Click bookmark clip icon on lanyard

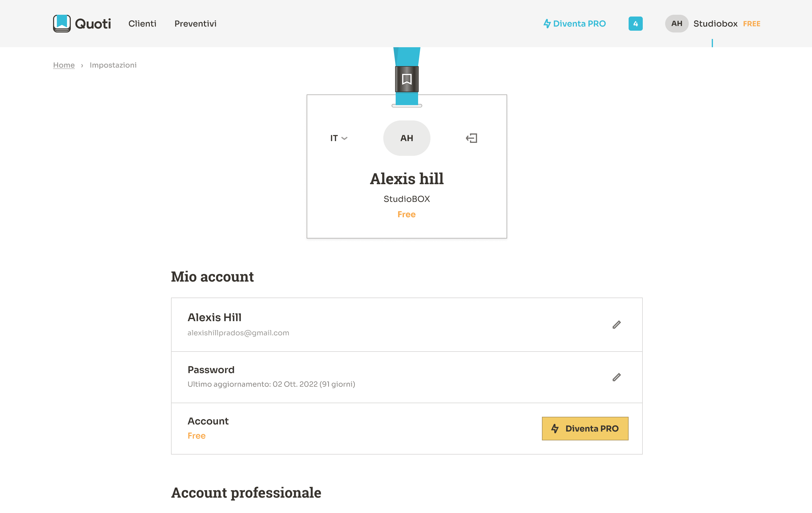coord(407,79)
